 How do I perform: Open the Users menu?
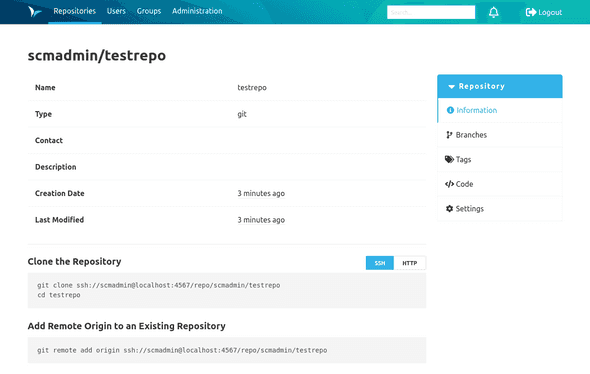coord(116,11)
